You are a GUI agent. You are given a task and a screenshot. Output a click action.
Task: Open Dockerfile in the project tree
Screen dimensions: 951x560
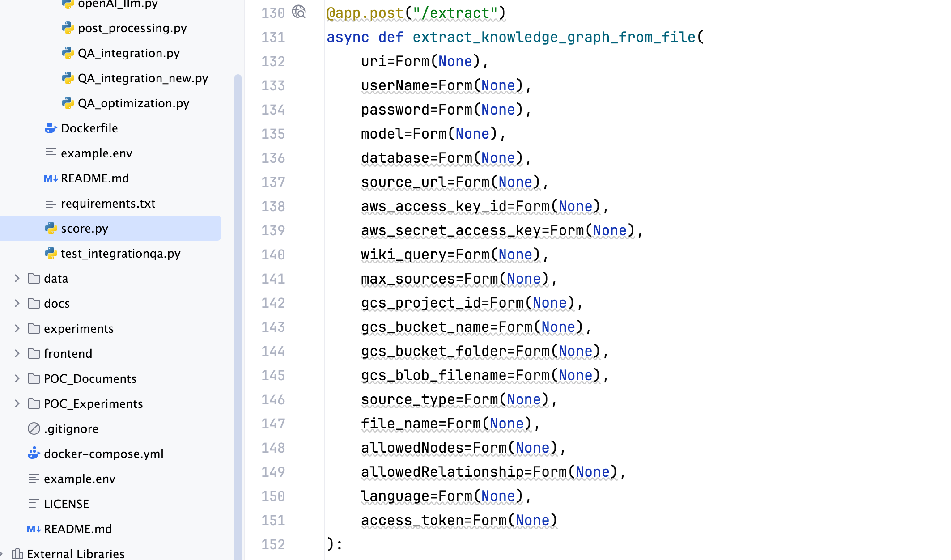coord(89,128)
